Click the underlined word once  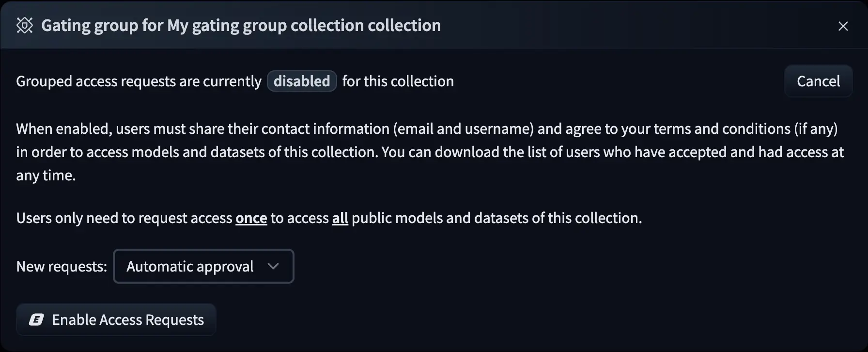251,218
